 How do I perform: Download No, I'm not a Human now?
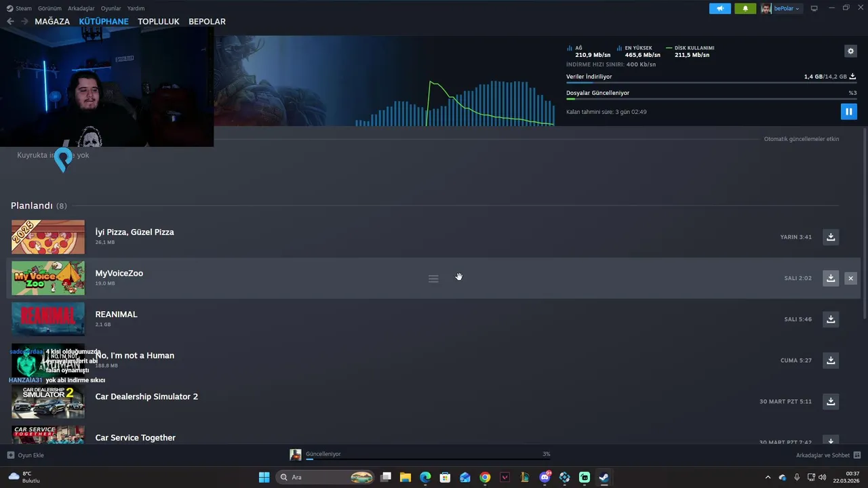(x=831, y=361)
